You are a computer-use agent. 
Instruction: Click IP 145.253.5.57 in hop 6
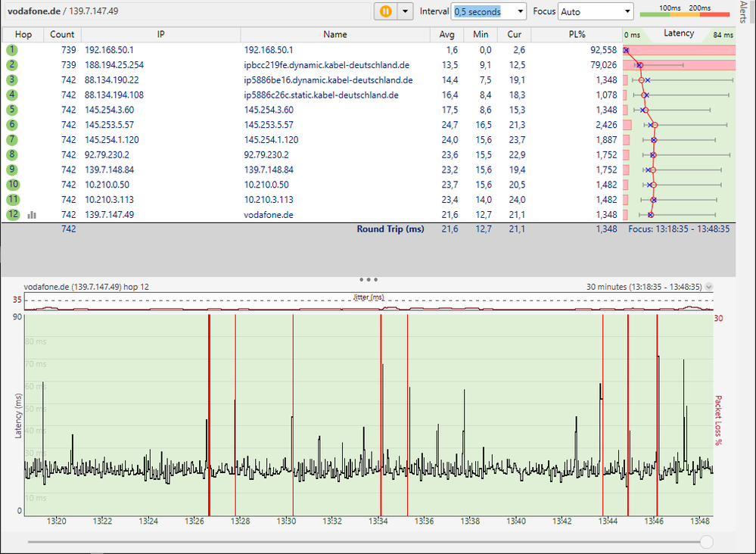pos(109,124)
